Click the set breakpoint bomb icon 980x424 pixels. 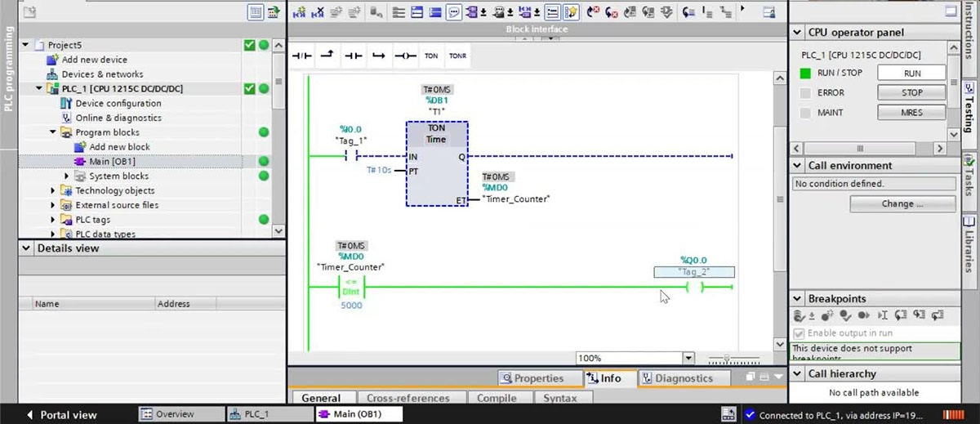pyautogui.click(x=826, y=315)
